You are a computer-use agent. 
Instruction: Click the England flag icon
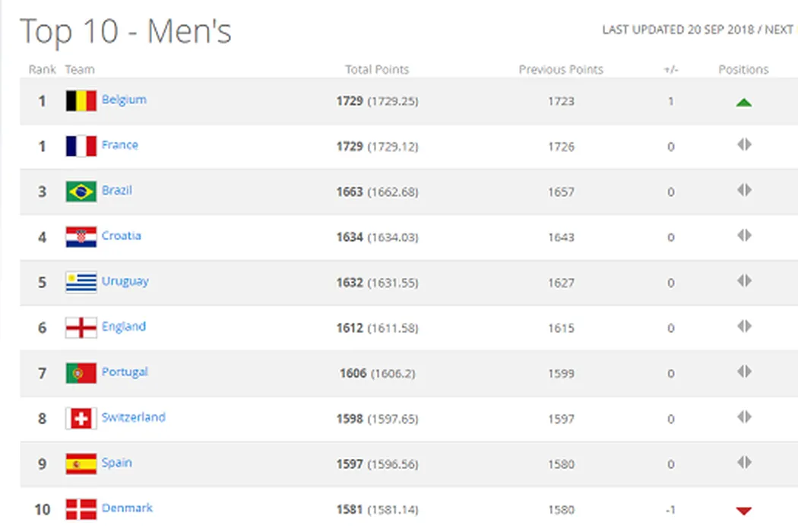(81, 328)
